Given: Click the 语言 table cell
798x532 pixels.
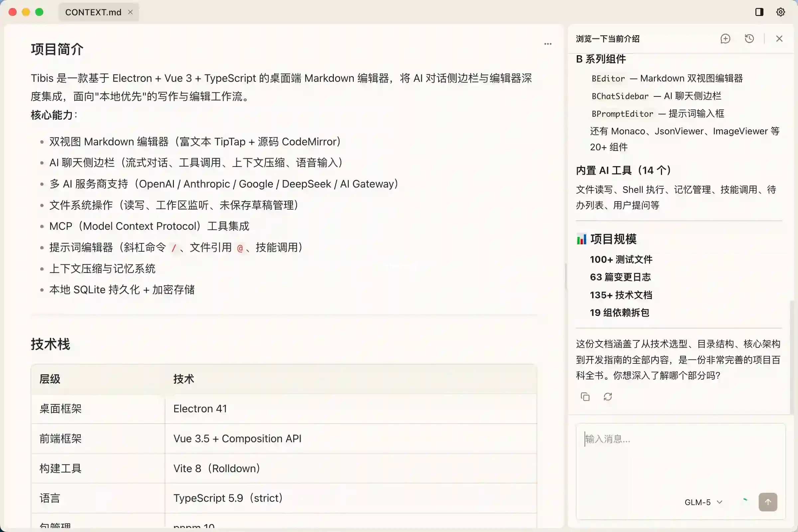Looking at the screenshot, I should (98, 498).
